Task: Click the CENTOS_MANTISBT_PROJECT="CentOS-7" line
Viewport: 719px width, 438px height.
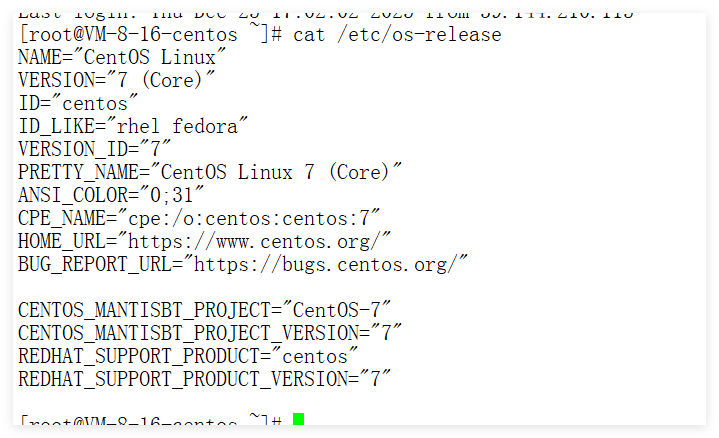Action: [x=205, y=310]
